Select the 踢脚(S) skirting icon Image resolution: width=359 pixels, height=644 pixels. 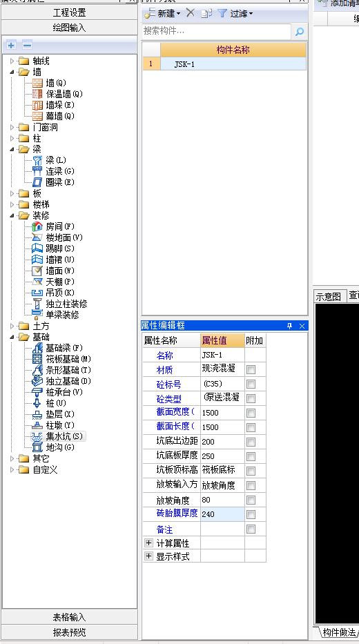click(x=37, y=248)
